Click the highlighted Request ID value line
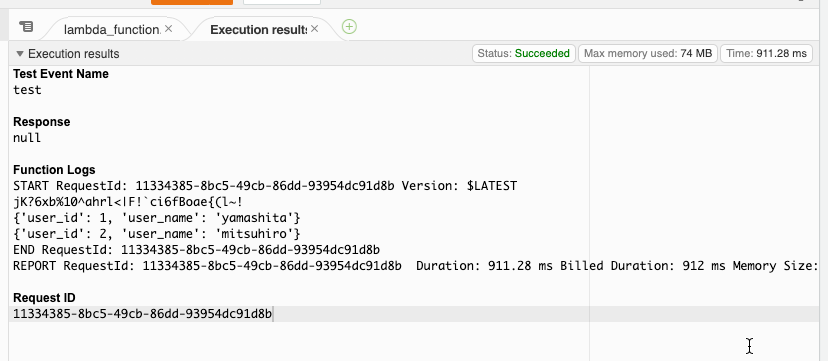The image size is (828, 361). tap(414, 314)
